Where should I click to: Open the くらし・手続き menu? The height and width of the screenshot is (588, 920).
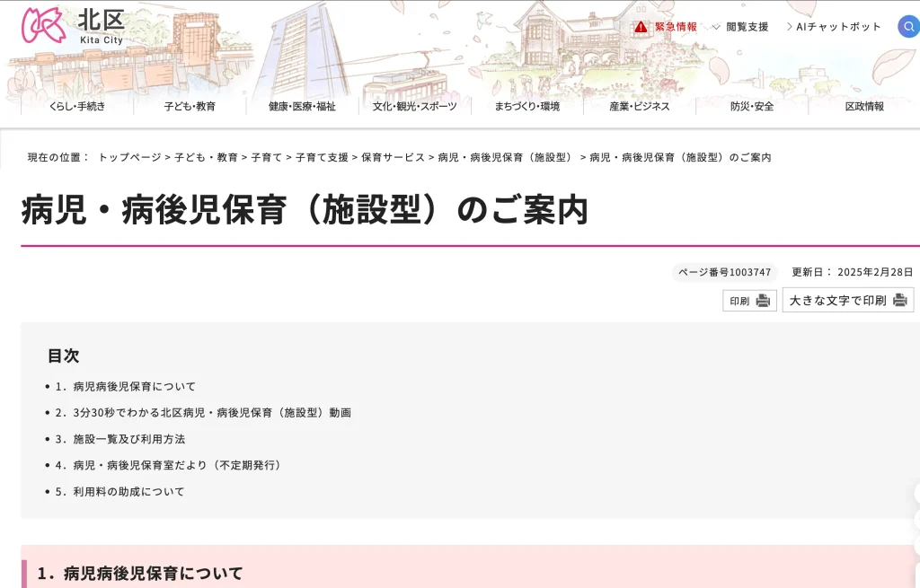coord(77,106)
